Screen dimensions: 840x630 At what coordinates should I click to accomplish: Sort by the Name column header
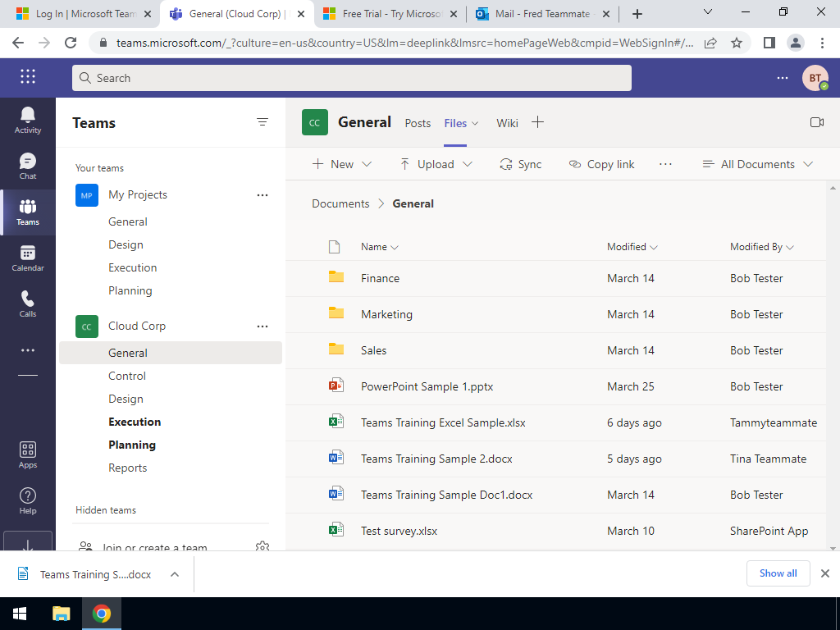coord(379,246)
